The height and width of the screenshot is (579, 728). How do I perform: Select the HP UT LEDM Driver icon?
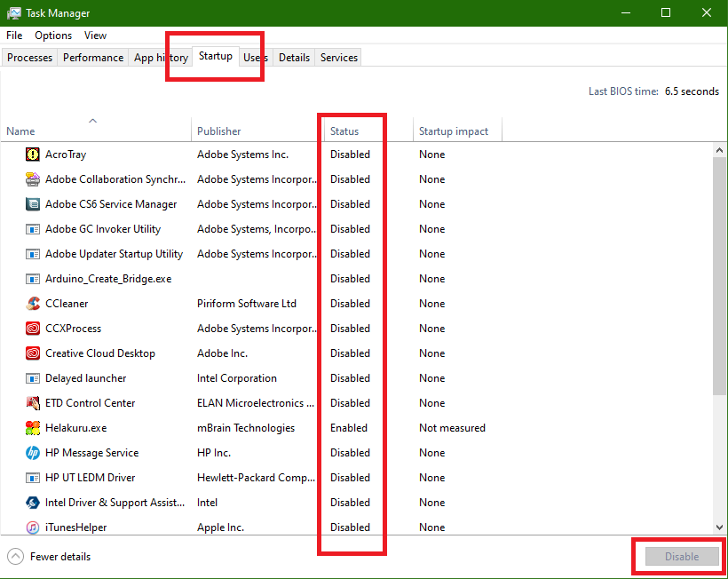pos(33,478)
